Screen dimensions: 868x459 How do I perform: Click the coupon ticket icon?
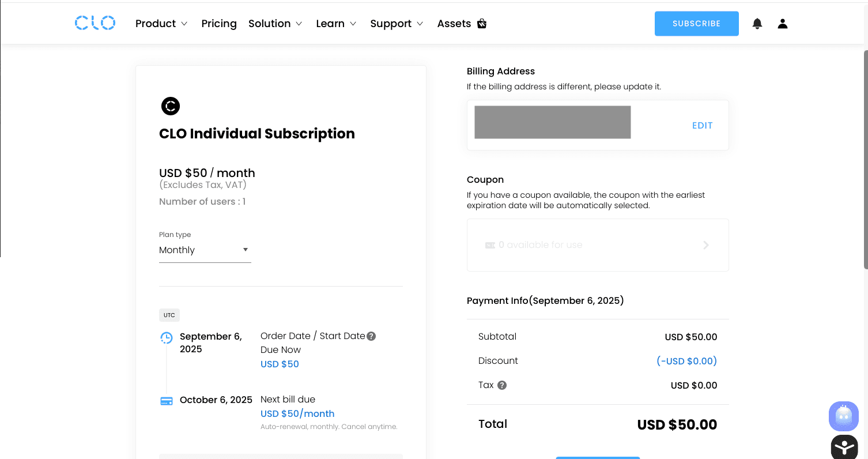490,244
